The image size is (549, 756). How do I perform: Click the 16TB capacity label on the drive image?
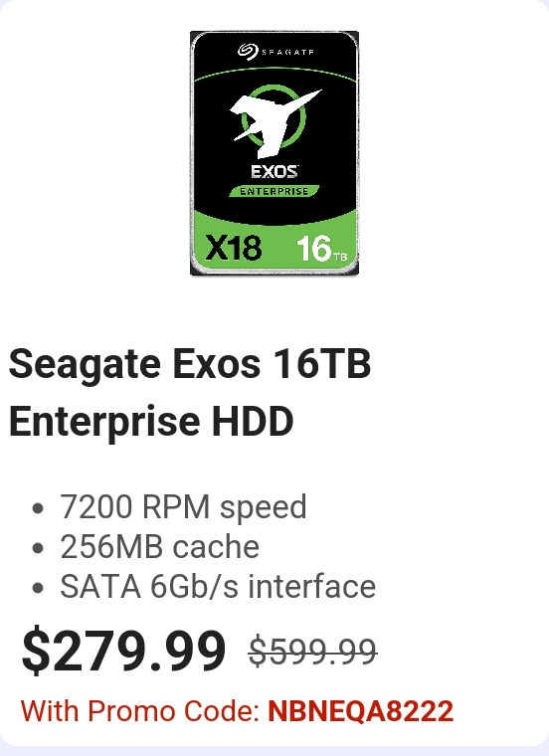321,249
